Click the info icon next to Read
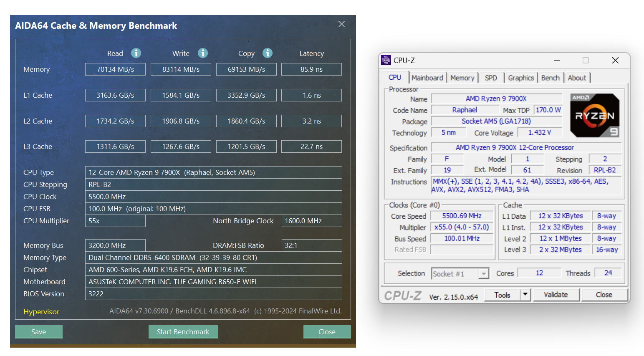The width and height of the screenshot is (644, 356). click(x=136, y=53)
